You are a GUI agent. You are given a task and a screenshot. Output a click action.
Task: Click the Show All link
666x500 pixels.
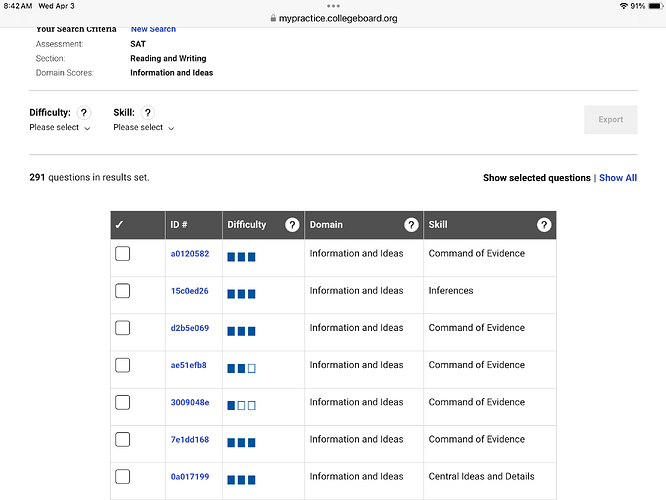[618, 178]
